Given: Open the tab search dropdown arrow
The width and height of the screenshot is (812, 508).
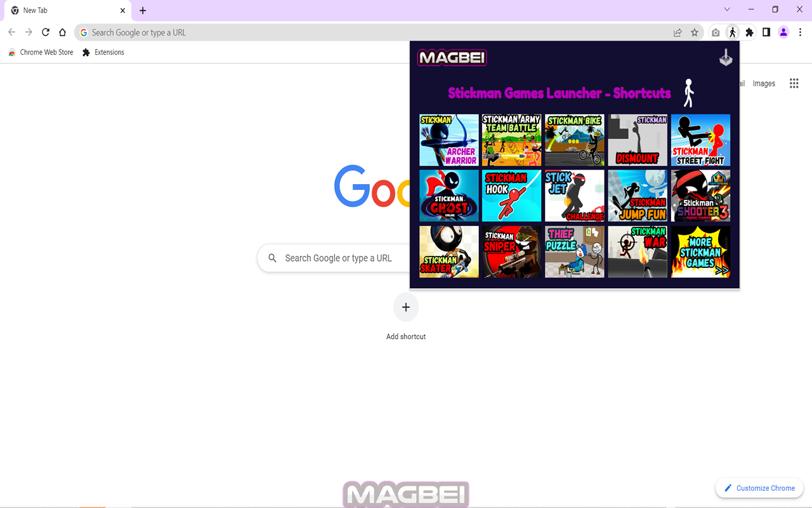Looking at the screenshot, I should [727, 10].
